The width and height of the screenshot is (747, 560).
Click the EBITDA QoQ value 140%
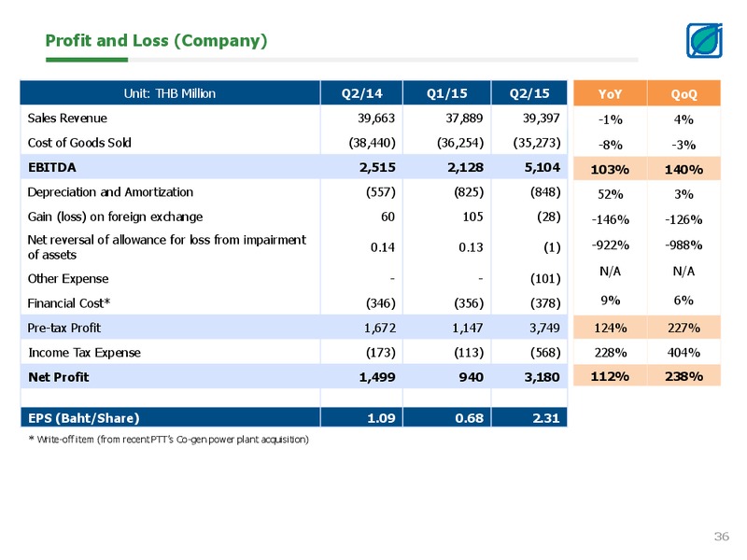[684, 170]
